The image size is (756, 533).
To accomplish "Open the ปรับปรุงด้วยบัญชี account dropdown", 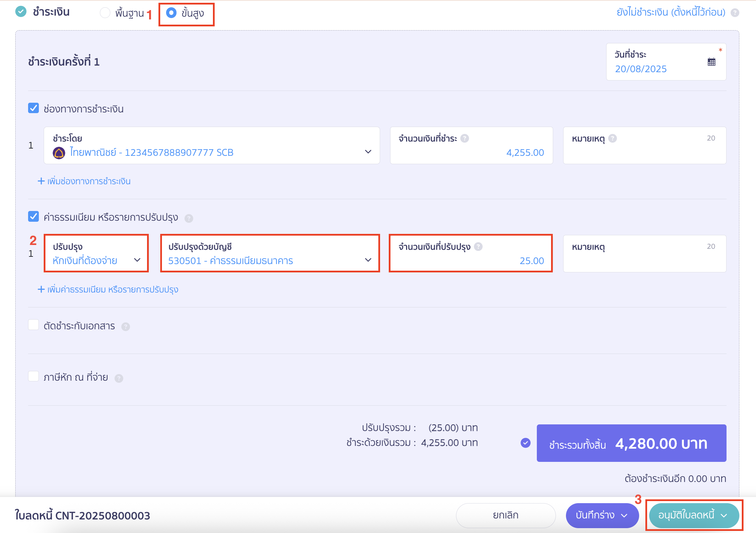I will tap(270, 254).
